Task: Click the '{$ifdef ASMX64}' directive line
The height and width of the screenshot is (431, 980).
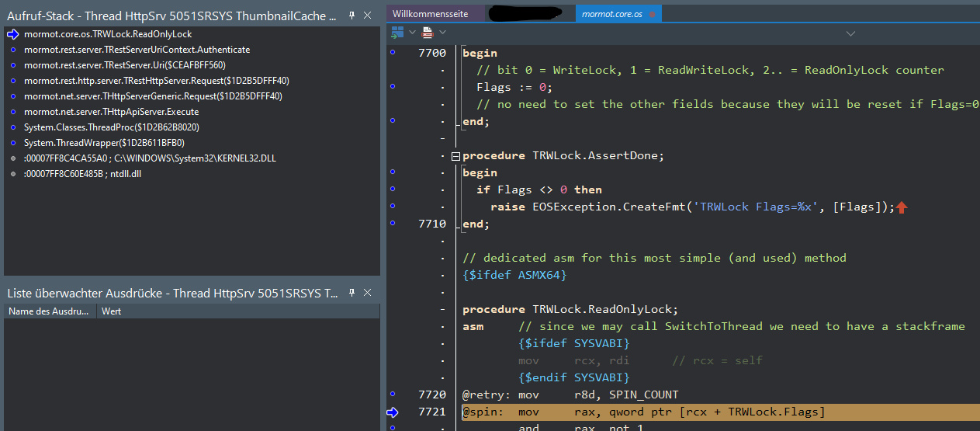Action: tap(514, 275)
